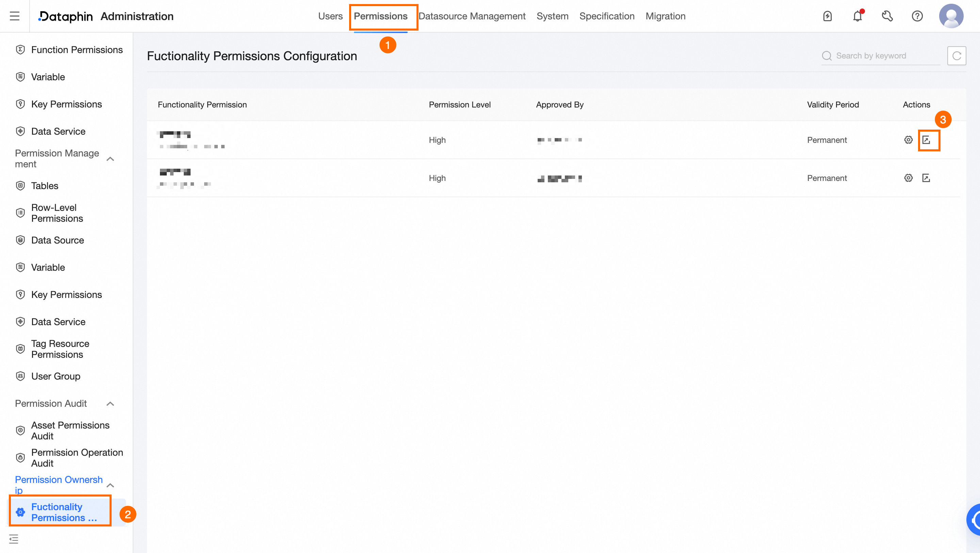Select Tag Resource Permissions sidebar item
The width and height of the screenshot is (980, 553).
click(60, 349)
